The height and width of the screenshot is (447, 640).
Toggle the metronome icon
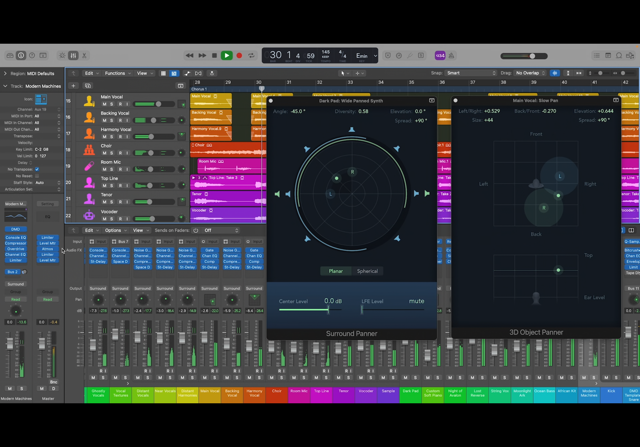point(451,56)
